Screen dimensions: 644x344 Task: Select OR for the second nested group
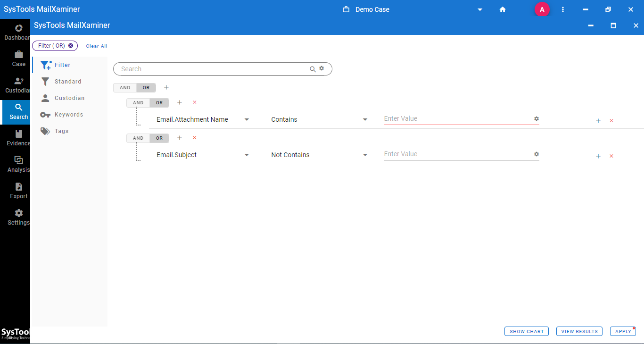[x=159, y=138]
